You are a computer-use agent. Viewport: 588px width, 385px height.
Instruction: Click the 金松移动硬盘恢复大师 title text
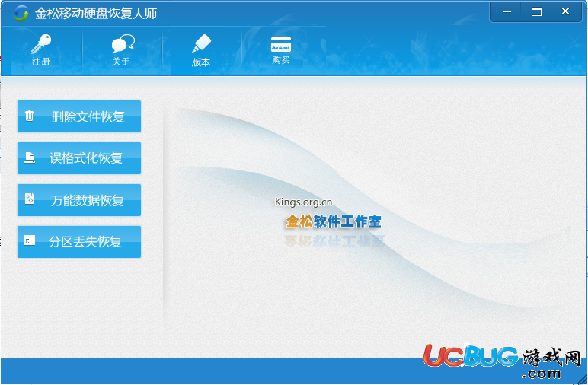(96, 14)
